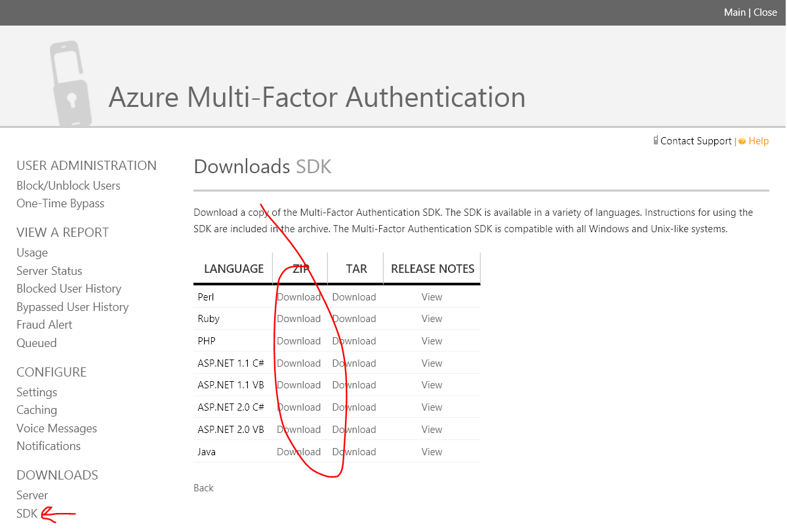787x532 pixels.
Task: Download the Perl SDK as ZIP
Action: click(298, 297)
